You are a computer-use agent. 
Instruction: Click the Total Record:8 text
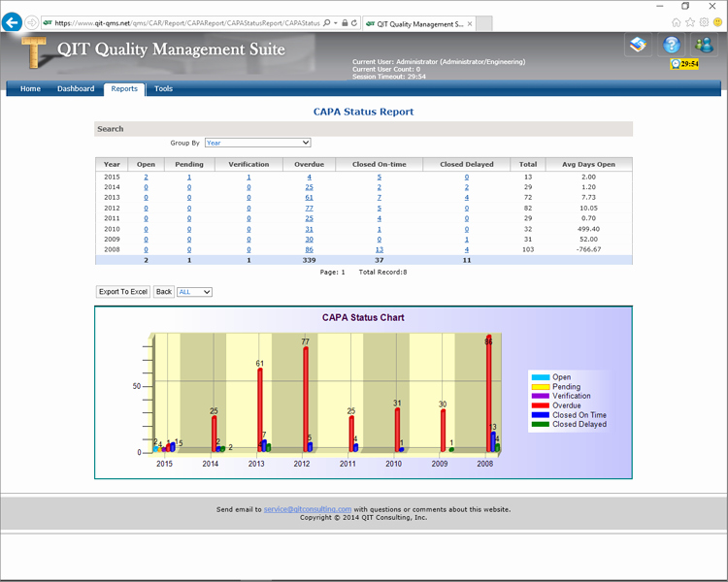(382, 272)
